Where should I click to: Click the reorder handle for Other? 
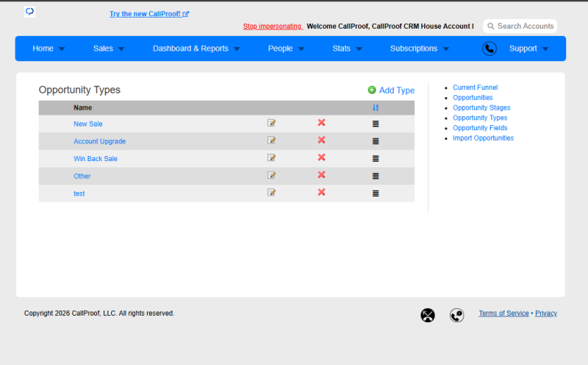click(376, 176)
